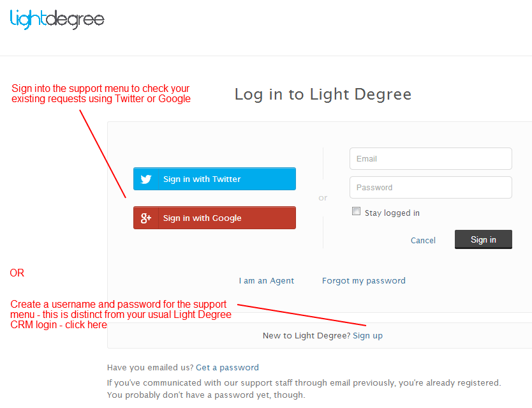Click the Google Plus icon

[x=146, y=218]
